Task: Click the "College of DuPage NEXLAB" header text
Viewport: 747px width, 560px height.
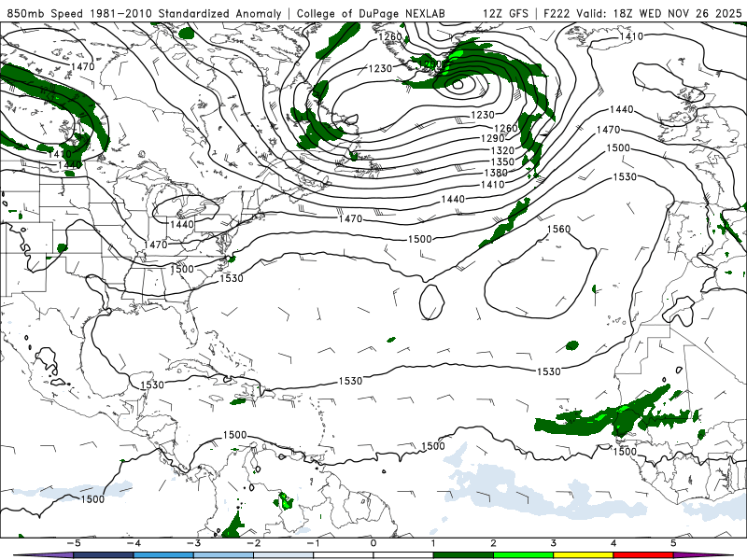Action: click(x=371, y=13)
